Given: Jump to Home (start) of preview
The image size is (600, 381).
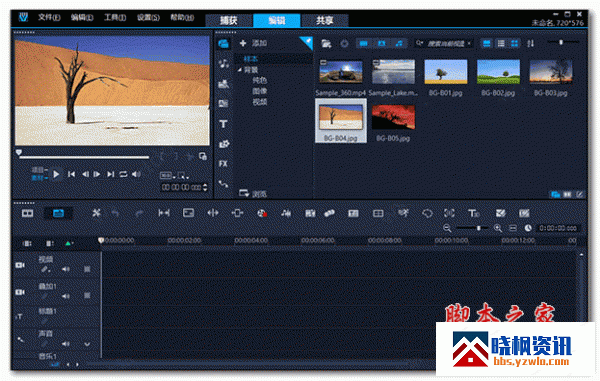Looking at the screenshot, I should click(x=71, y=174).
